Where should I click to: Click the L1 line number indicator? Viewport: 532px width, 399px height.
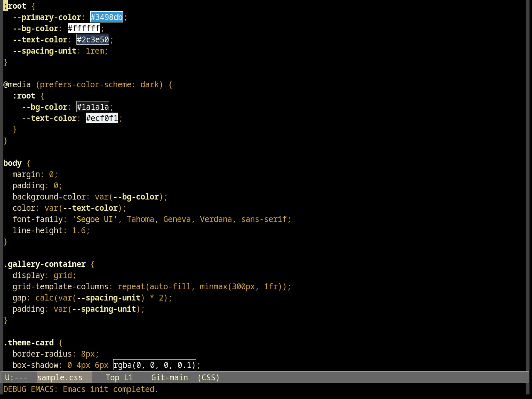pos(128,377)
